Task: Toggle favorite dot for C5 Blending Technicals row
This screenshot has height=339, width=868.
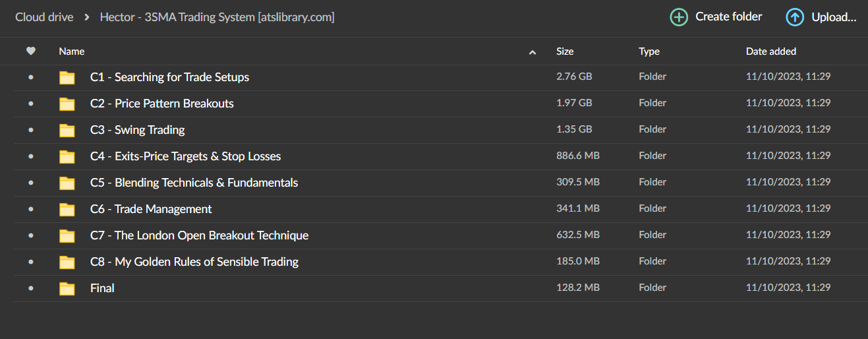Action: tap(30, 183)
